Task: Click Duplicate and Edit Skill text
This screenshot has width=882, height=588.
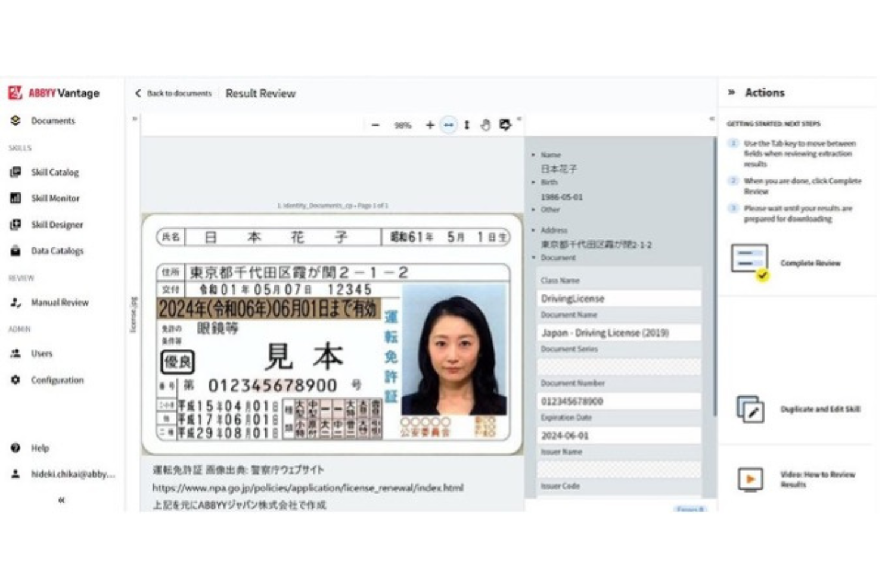Action: click(x=820, y=409)
